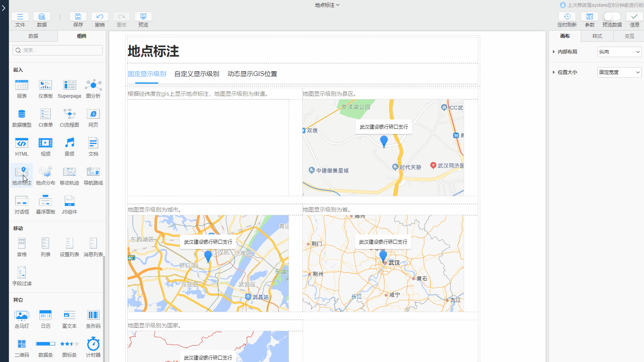
Task: Open the 定时刷新 scheduled refresh icon
Action: pyautogui.click(x=567, y=17)
